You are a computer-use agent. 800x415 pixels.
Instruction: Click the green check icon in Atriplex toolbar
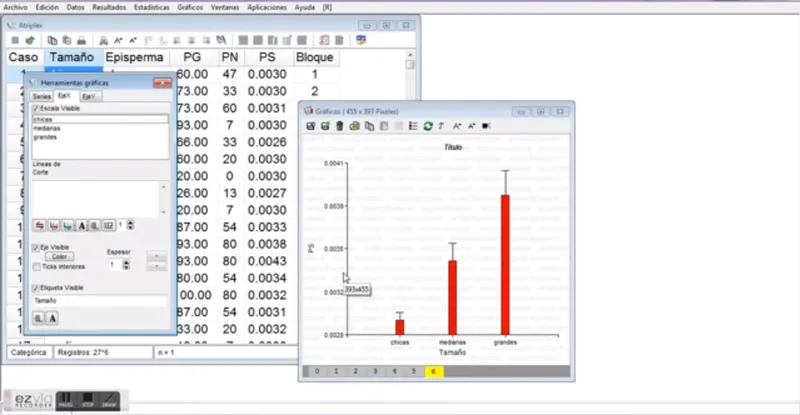(x=30, y=40)
